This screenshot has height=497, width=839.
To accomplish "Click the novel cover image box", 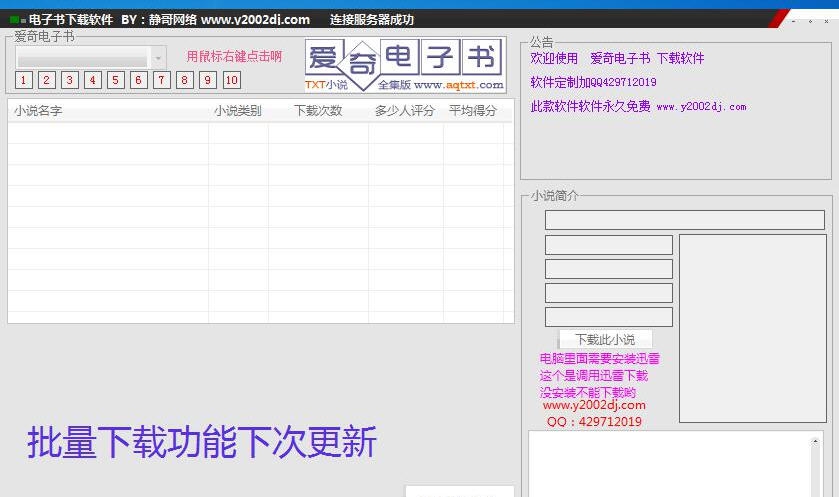I will pos(753,328).
